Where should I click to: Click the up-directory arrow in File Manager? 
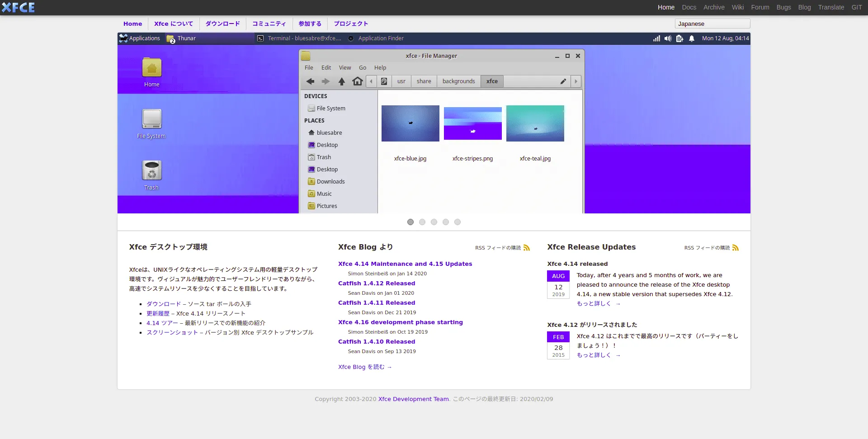(342, 81)
